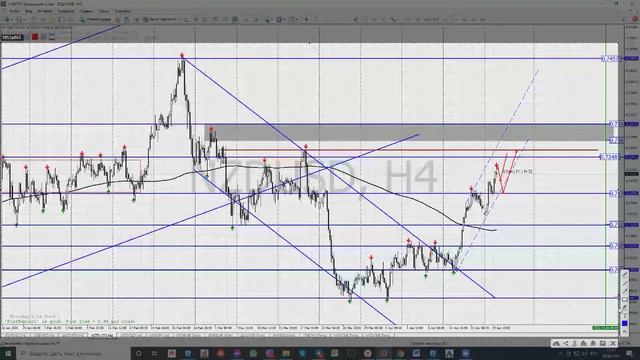Click the new chart icon in toolbar
The image size is (640, 360).
pos(7,19)
